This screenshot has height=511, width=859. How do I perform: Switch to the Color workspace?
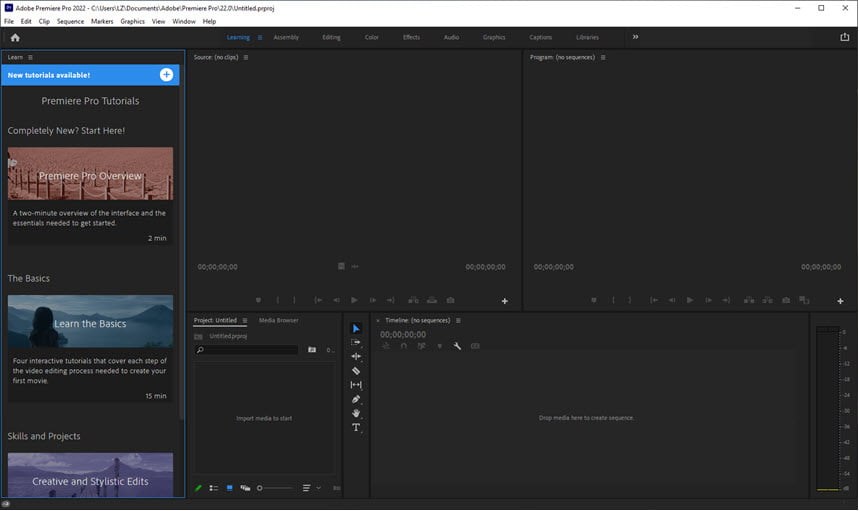point(371,37)
